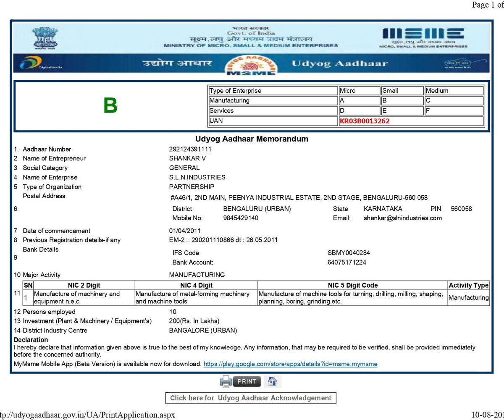This screenshot has width=504, height=420.
Task: Click the large green B category letter
Action: [x=110, y=106]
